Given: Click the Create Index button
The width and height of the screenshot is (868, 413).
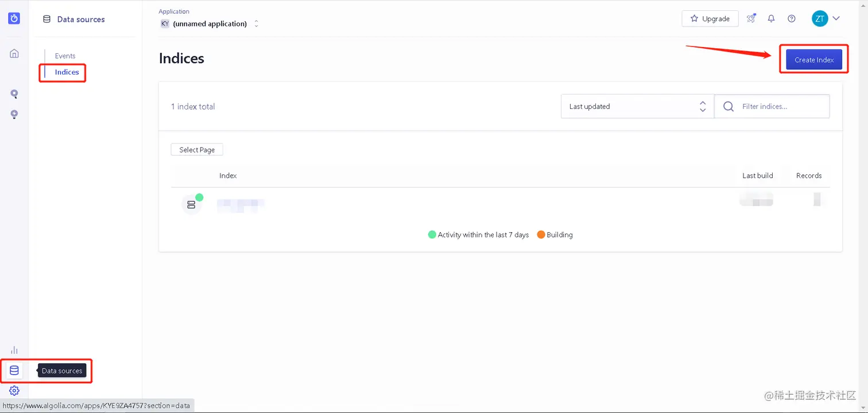Looking at the screenshot, I should tap(814, 60).
